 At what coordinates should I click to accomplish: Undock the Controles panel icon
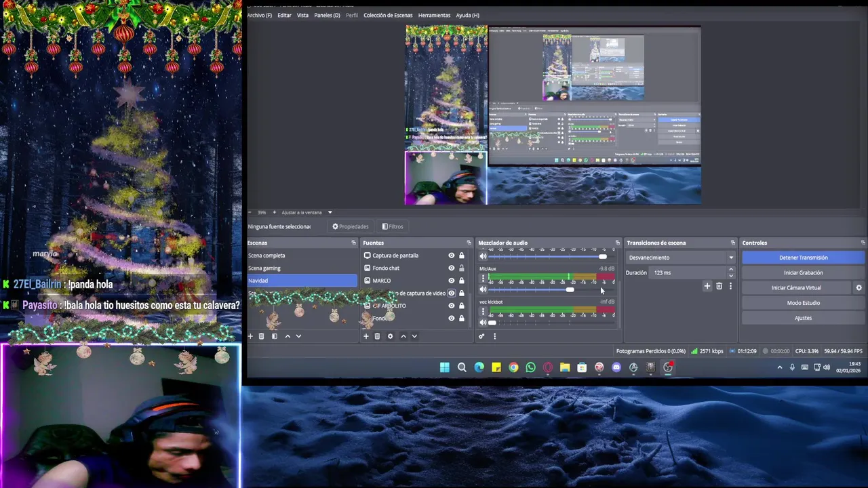tap(863, 243)
